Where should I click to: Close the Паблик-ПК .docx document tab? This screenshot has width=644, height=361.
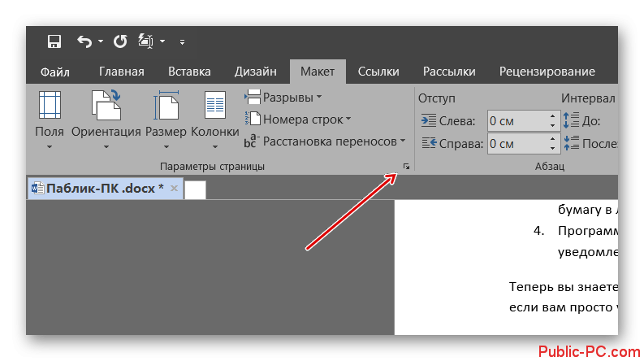(x=174, y=189)
